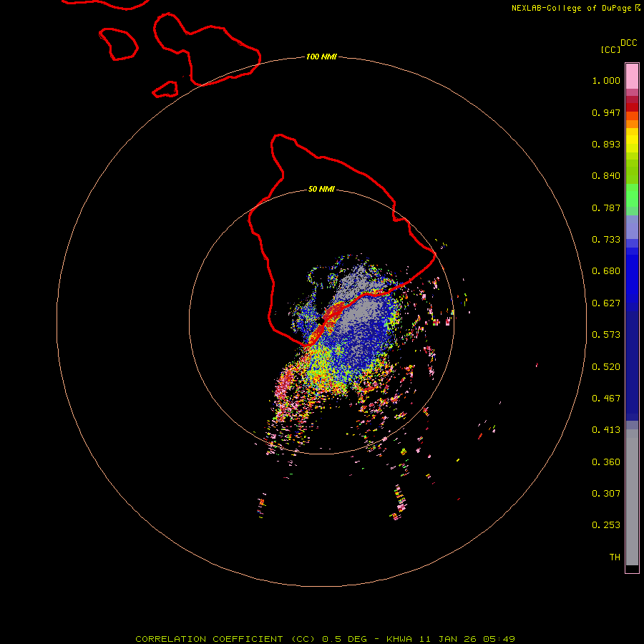
Task: Click the 0.467 scale value
Action: click(606, 399)
